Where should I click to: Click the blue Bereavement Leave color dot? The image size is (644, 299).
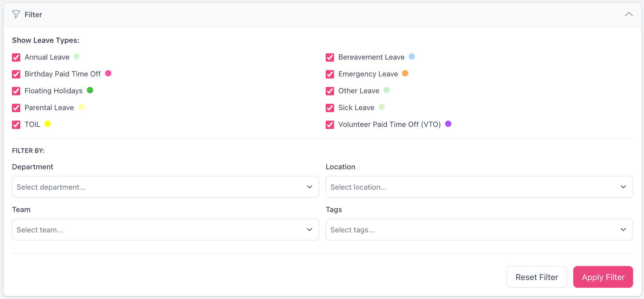click(412, 56)
